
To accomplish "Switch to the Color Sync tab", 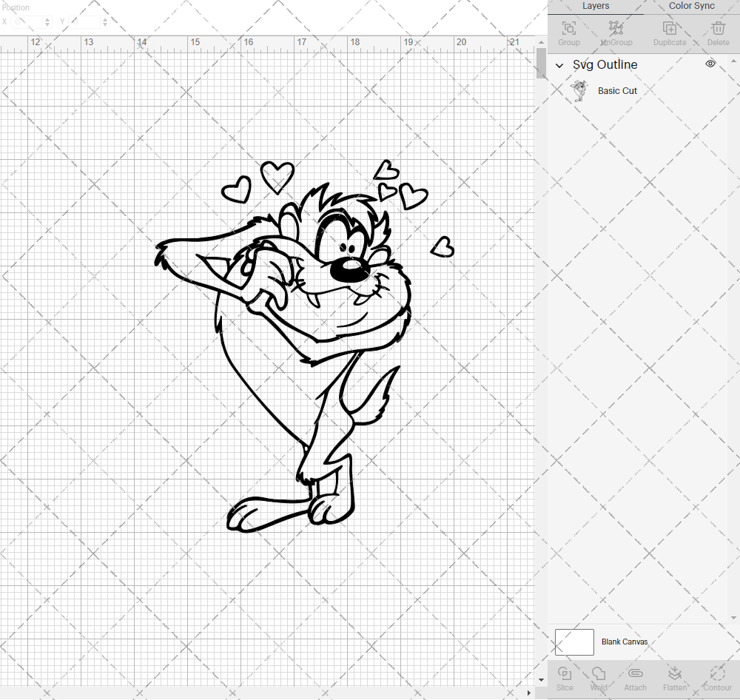I will point(690,6).
